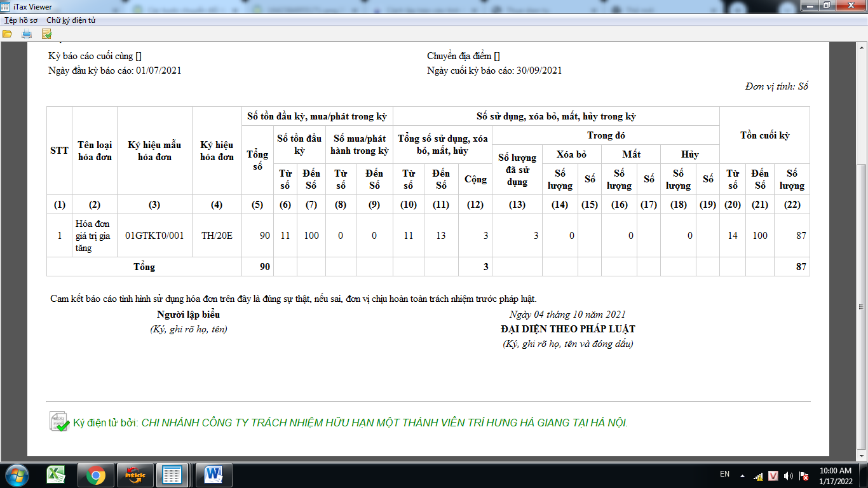
Task: Open the Windows Start menu
Action: tap(17, 475)
